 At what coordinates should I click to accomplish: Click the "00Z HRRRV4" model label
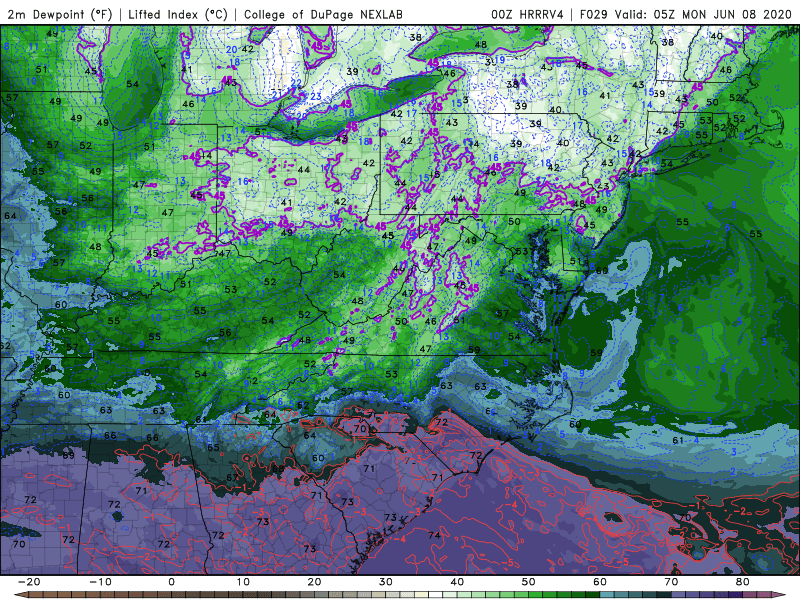click(x=527, y=15)
